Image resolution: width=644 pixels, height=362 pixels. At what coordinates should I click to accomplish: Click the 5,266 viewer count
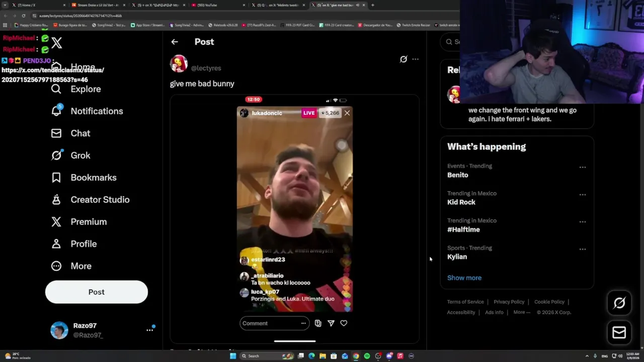(x=330, y=113)
